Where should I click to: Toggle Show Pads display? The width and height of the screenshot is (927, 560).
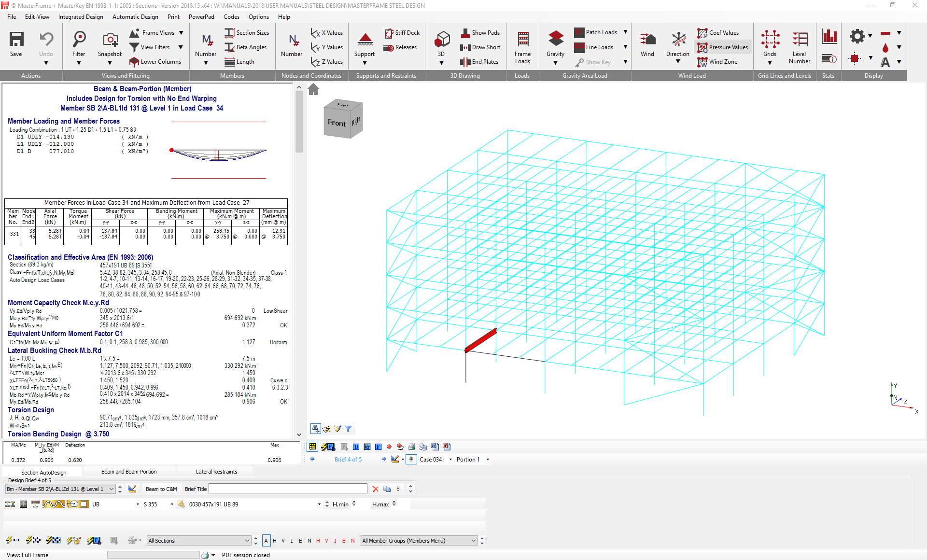[x=481, y=32]
